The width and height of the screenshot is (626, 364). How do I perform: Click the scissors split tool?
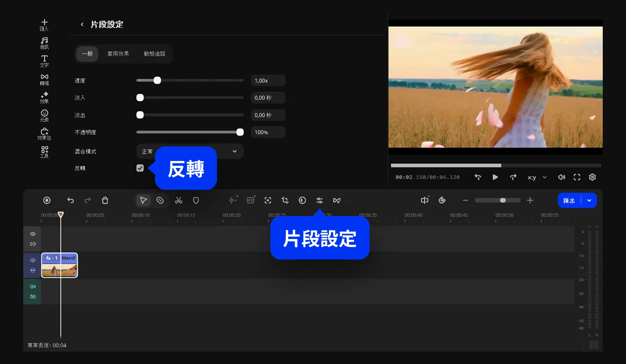point(178,200)
